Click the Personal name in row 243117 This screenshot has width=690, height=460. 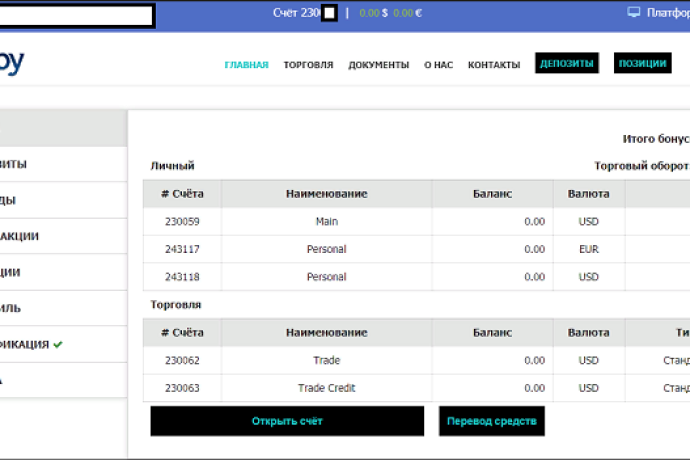click(x=327, y=249)
